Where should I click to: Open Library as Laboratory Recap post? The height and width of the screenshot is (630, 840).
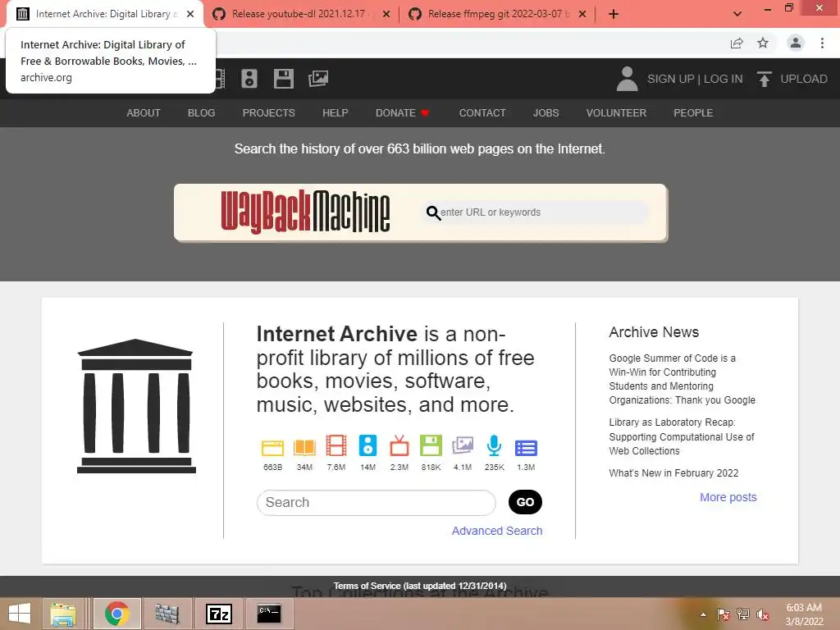coord(682,436)
